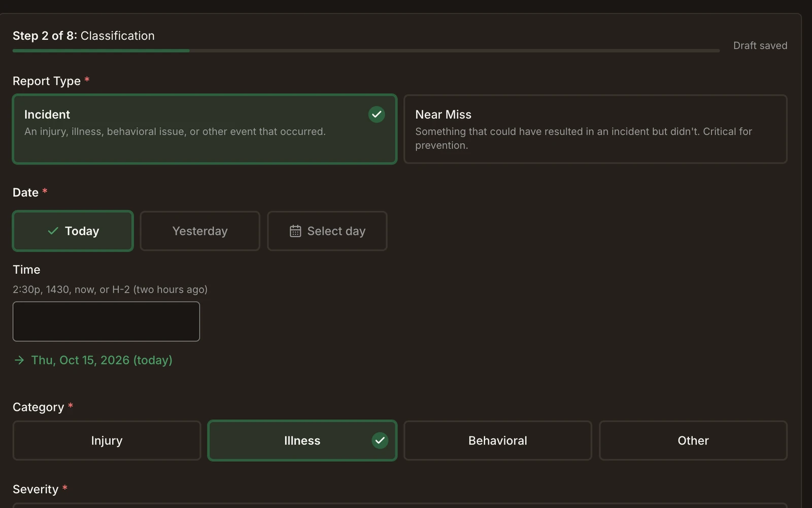Screen dimensions: 812x508
Task: Select the Incident report type card
Action: pos(205,129)
